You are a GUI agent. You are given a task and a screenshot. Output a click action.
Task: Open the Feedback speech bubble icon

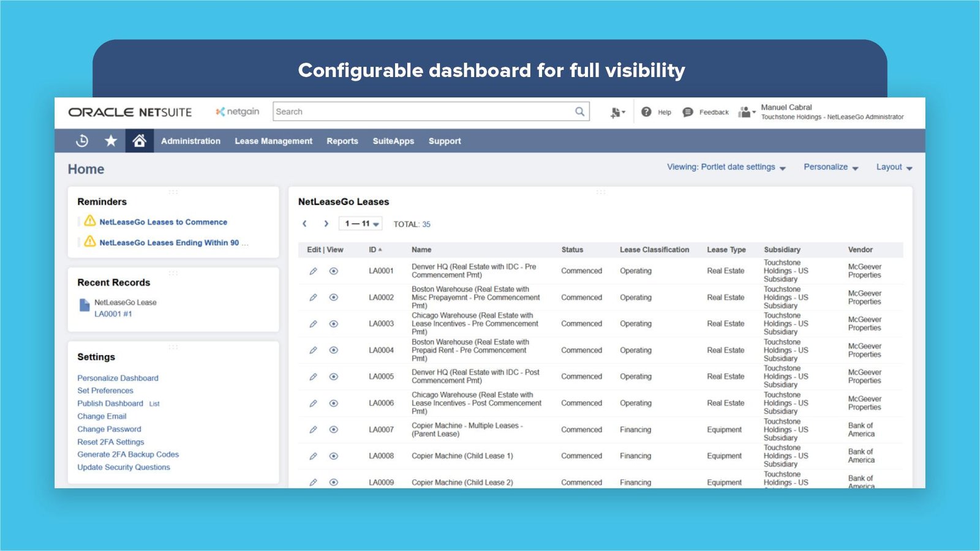coord(688,112)
